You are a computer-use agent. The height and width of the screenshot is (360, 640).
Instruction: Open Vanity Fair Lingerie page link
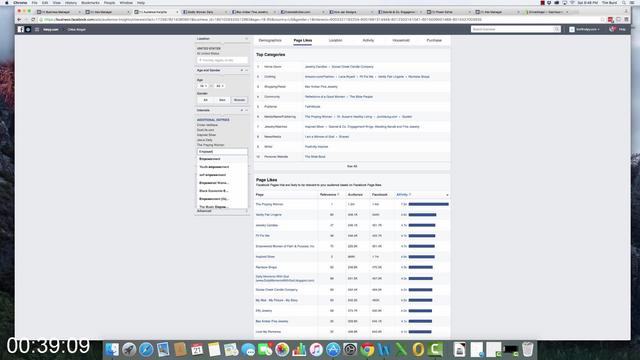click(269, 215)
